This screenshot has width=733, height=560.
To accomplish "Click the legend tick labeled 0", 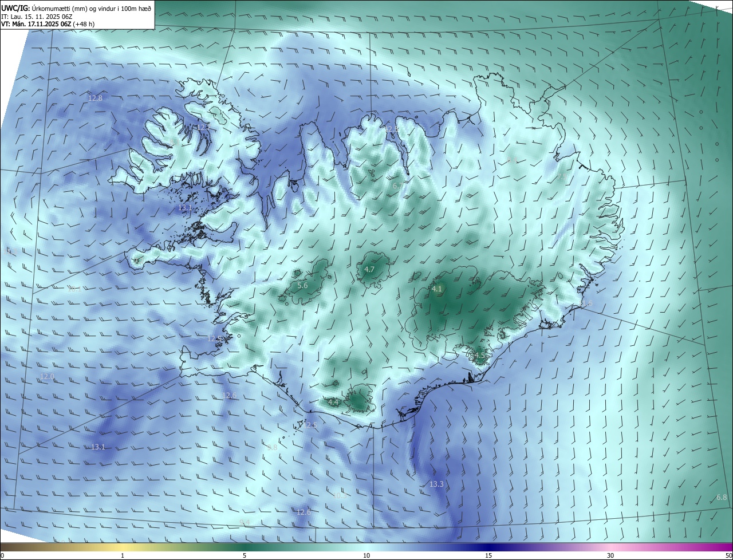I will pyautogui.click(x=2, y=555).
